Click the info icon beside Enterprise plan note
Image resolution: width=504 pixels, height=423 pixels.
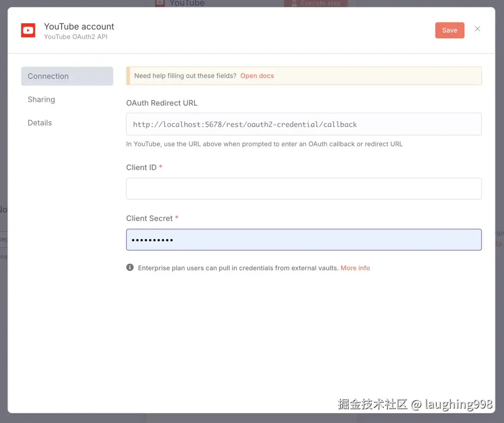130,268
